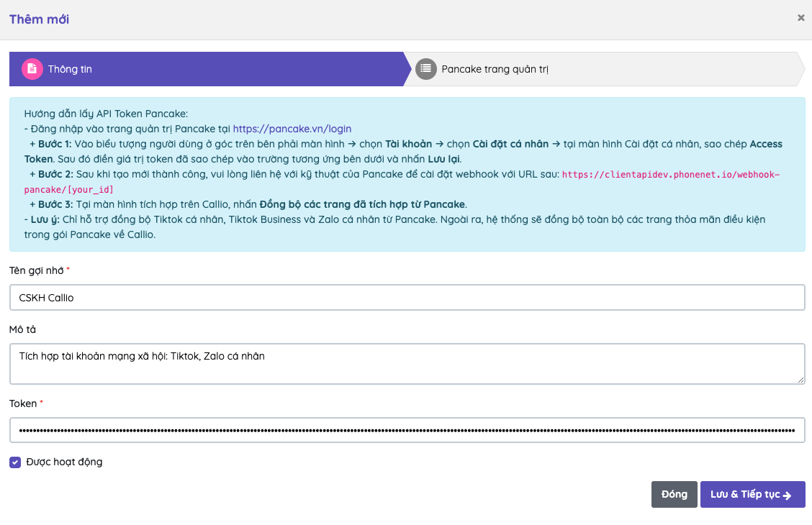Click the webhook URL code text
812x525 pixels.
(x=669, y=175)
